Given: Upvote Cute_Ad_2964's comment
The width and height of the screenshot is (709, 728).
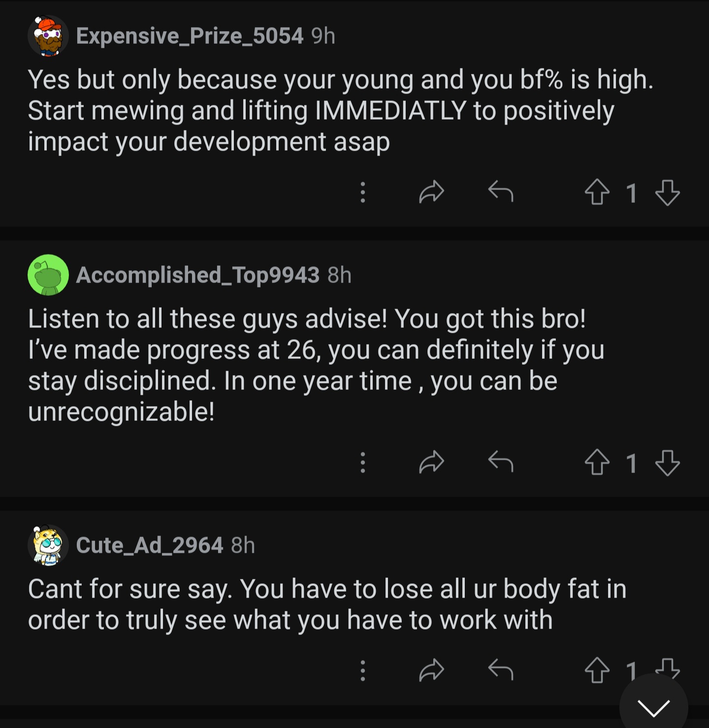Looking at the screenshot, I should (x=597, y=670).
